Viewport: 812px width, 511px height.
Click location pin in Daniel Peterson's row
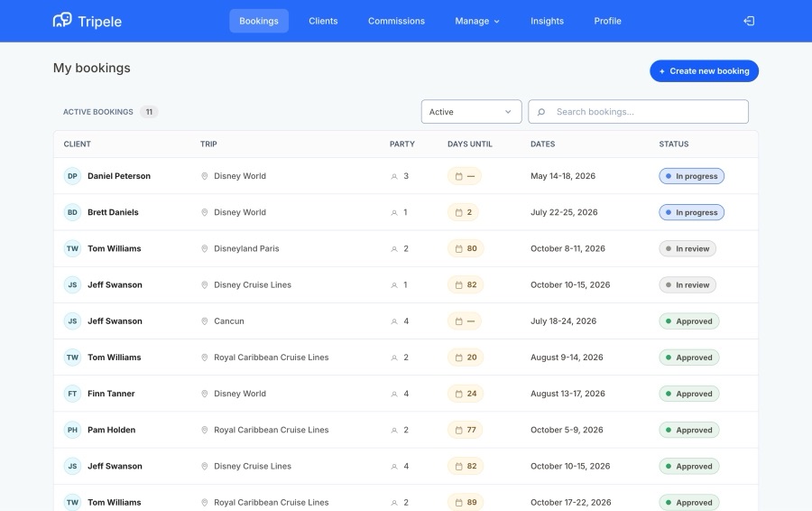coord(205,176)
